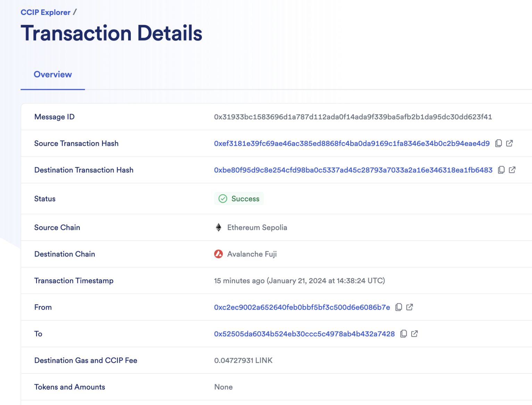The image size is (532, 405).
Task: Open source hash link 0xef3181e39fc…
Action: pyautogui.click(x=352, y=144)
